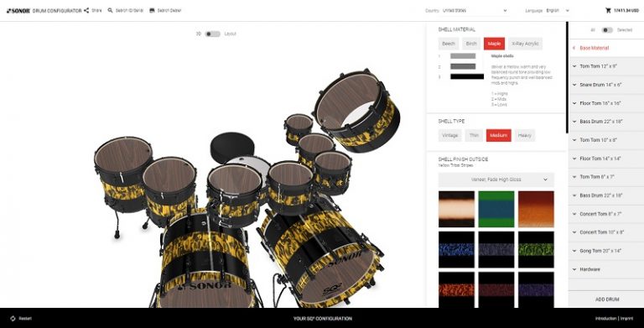The width and height of the screenshot is (644, 328).
Task: Pick the blue tribal stripe finish swatch
Action: [456, 249]
